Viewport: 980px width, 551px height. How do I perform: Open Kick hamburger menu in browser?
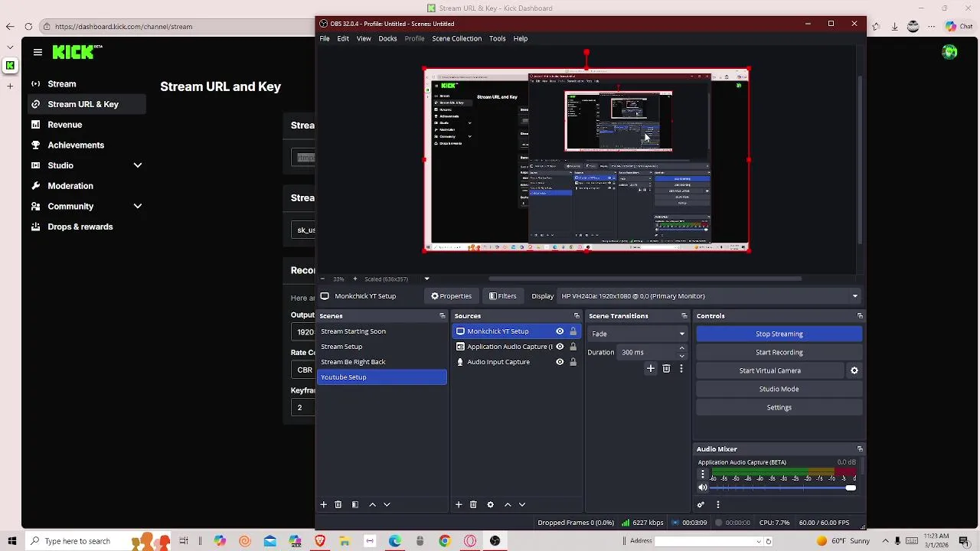pos(38,52)
